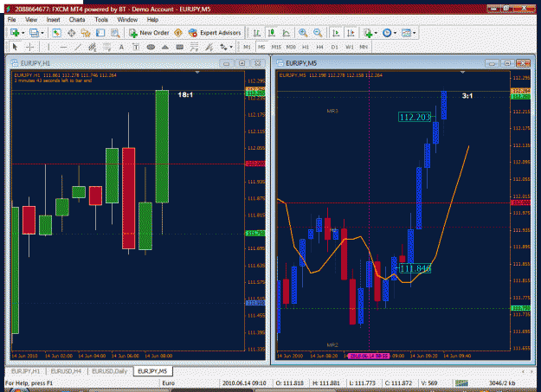This screenshot has height=392, width=541.
Task: Open the Periods clock icon
Action: tap(387, 33)
